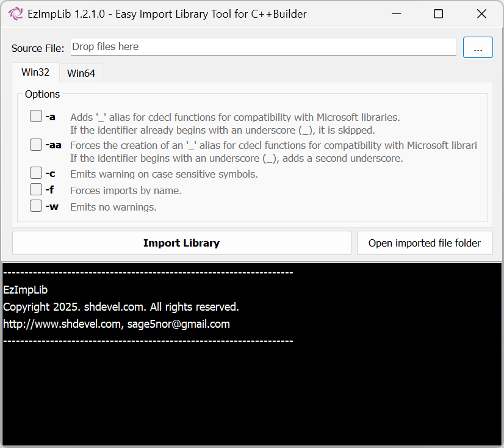Click the 'Source File:' label
The height and width of the screenshot is (448, 504).
pos(38,48)
